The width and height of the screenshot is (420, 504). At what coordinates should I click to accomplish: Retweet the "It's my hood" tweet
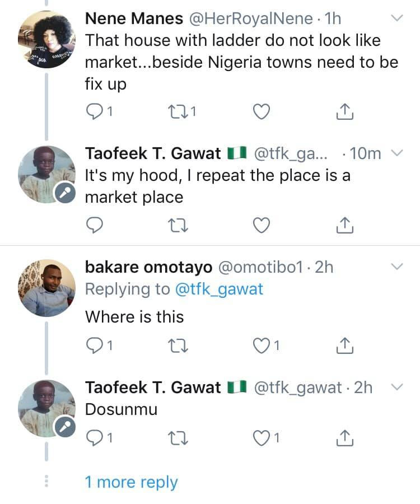click(178, 225)
